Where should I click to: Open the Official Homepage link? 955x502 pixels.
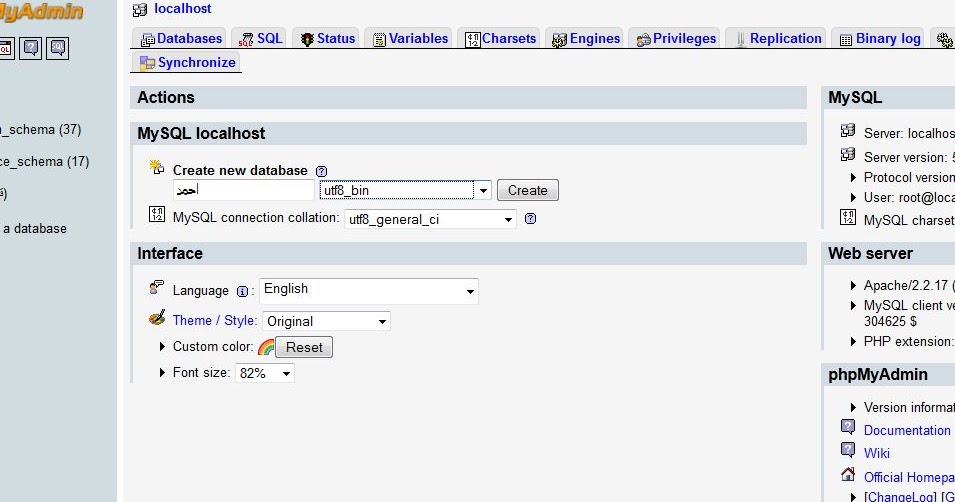click(x=909, y=477)
